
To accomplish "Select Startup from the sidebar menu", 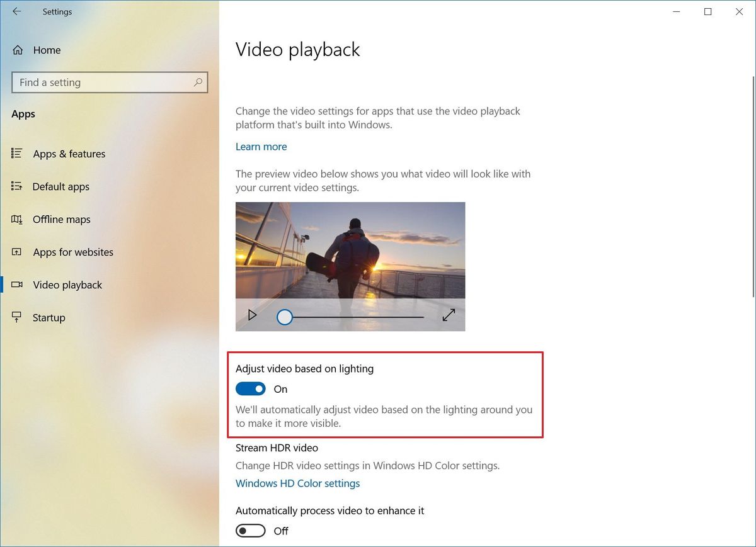I will [49, 317].
